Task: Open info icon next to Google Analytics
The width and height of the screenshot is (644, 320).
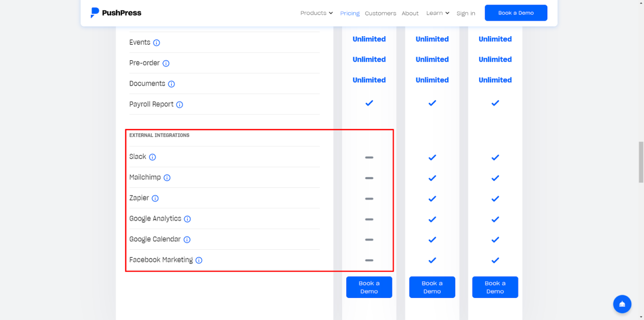Action: (187, 219)
